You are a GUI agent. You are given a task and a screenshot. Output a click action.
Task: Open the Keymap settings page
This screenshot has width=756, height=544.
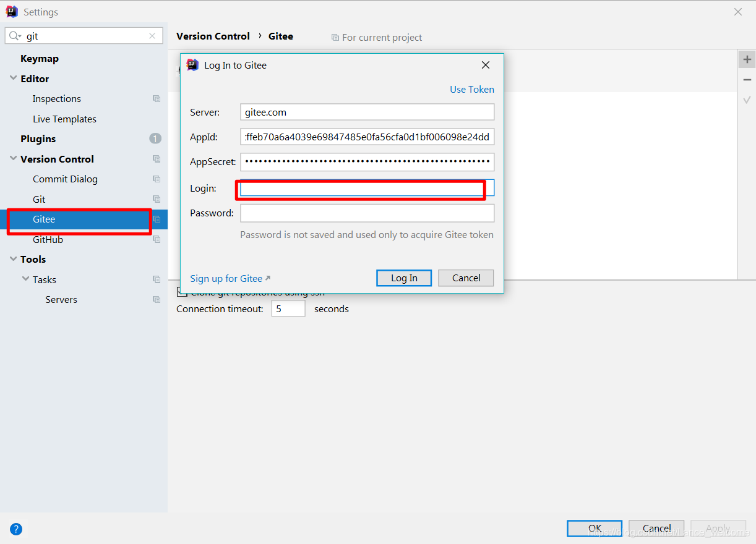click(40, 59)
